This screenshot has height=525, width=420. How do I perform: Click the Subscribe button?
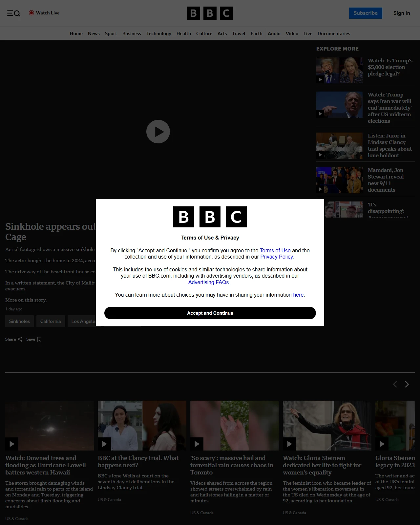pos(366,13)
